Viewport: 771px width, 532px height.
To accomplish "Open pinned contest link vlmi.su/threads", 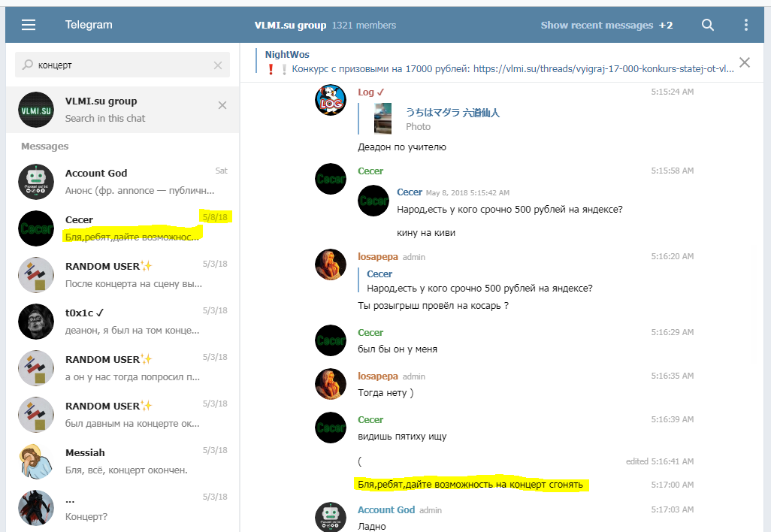I will point(603,69).
